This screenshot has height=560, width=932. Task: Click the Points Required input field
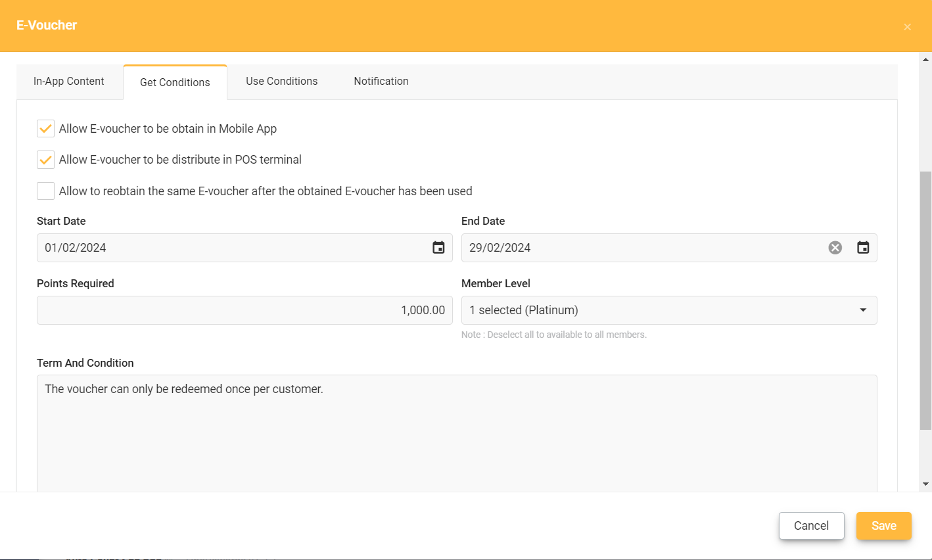(x=245, y=310)
